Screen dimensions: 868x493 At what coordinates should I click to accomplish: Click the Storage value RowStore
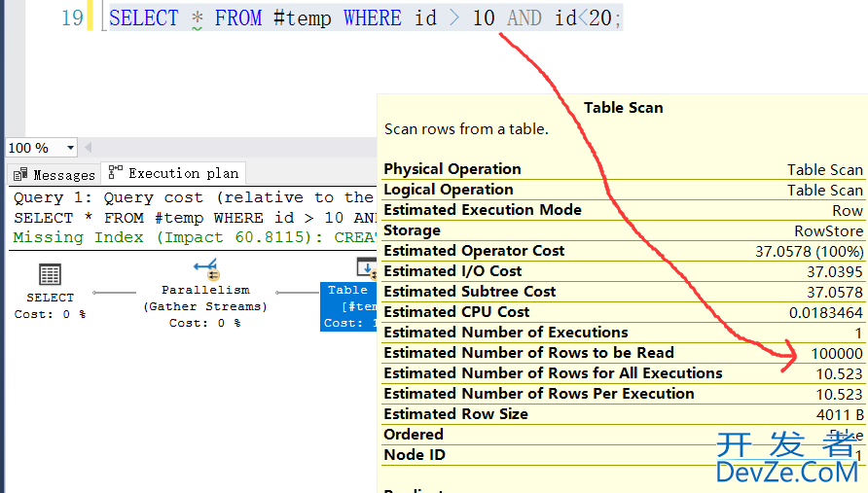829,230
